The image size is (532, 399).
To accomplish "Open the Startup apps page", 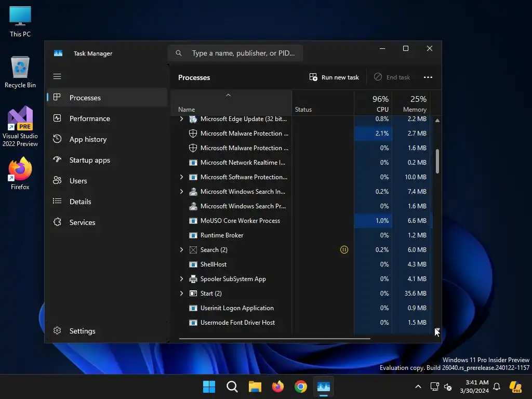I will [x=107, y=160].
